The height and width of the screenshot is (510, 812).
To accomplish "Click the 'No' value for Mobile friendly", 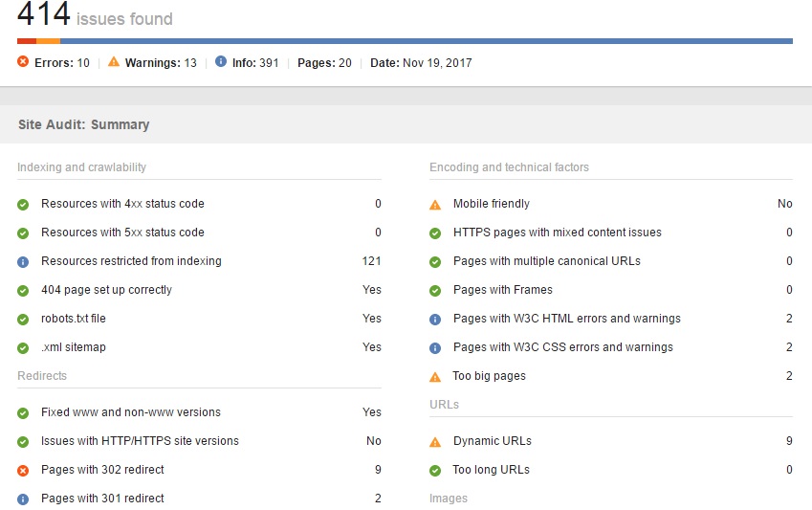I will click(x=785, y=204).
